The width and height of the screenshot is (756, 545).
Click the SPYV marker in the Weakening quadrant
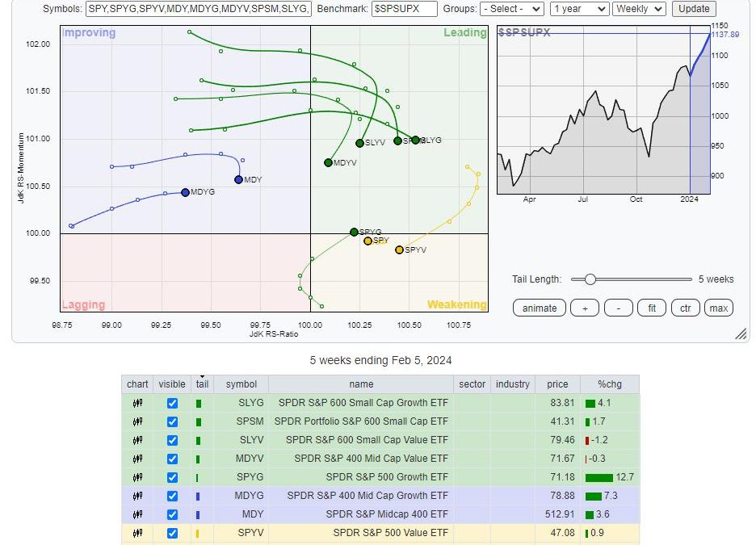pyautogui.click(x=399, y=250)
